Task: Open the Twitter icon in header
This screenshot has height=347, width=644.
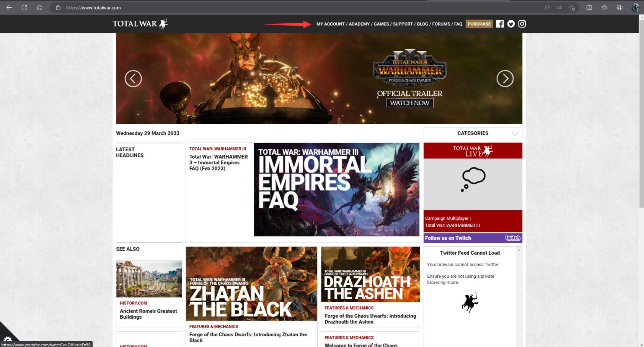Action: (511, 24)
